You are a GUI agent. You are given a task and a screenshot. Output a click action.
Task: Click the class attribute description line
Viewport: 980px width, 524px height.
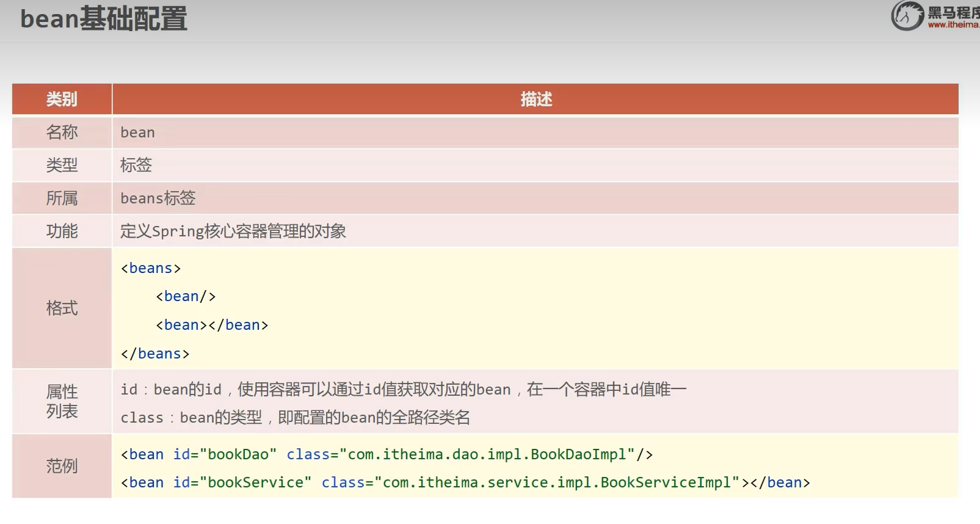coord(296,418)
